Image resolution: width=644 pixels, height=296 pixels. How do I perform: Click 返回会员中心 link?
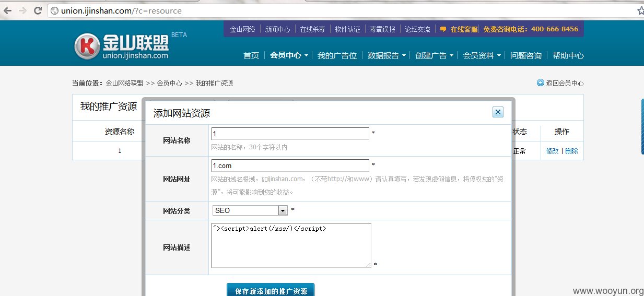[x=565, y=83]
